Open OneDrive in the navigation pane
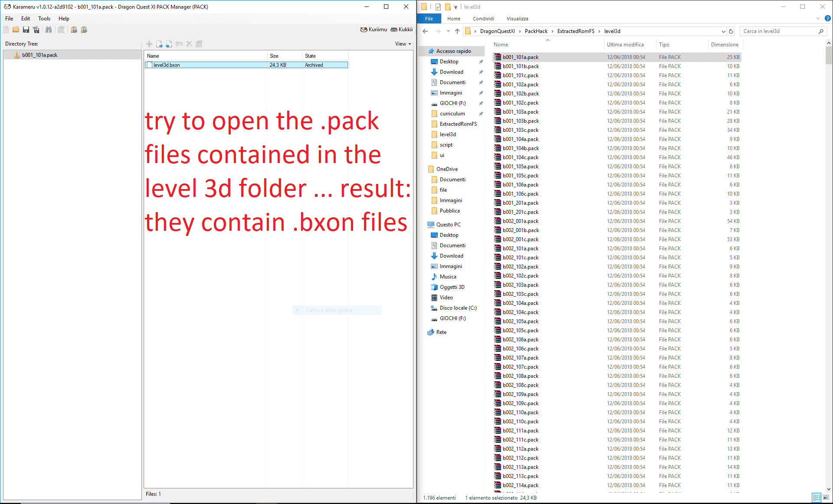 447,169
